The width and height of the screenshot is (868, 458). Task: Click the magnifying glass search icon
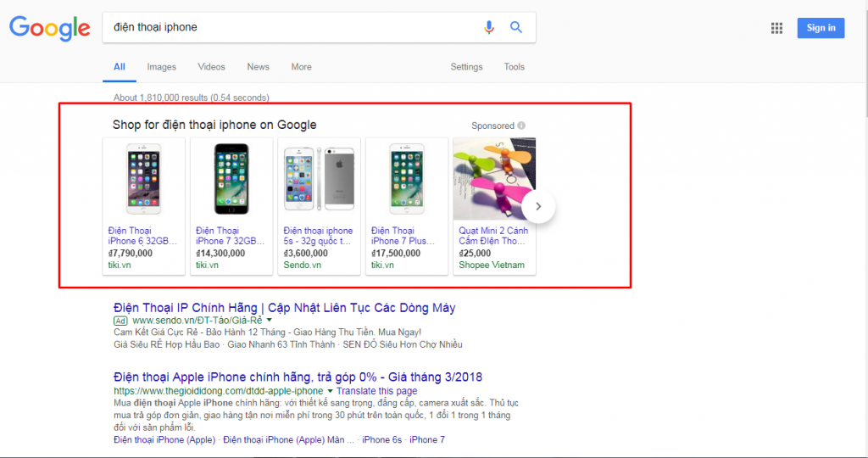[515, 27]
